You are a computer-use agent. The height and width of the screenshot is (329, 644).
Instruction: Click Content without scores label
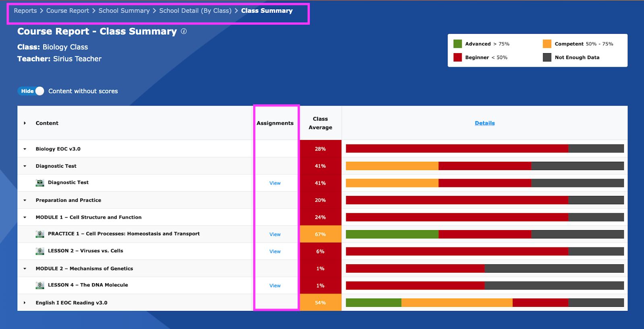pos(83,91)
